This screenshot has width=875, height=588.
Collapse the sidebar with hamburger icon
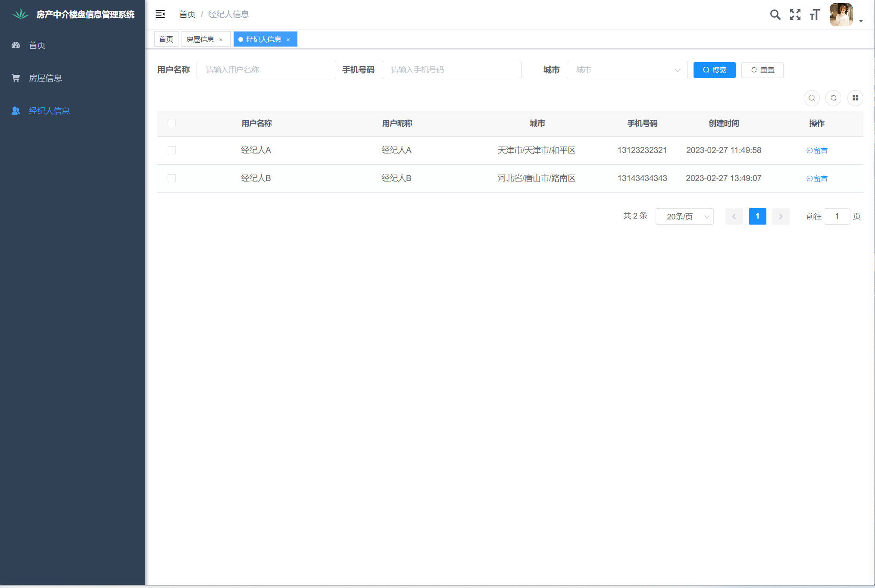(160, 14)
